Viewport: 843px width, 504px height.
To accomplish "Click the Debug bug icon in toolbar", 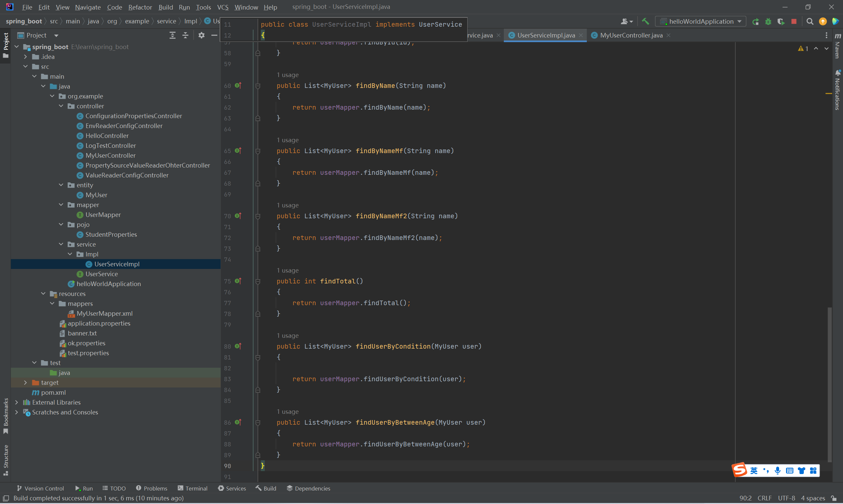I will pyautogui.click(x=768, y=21).
